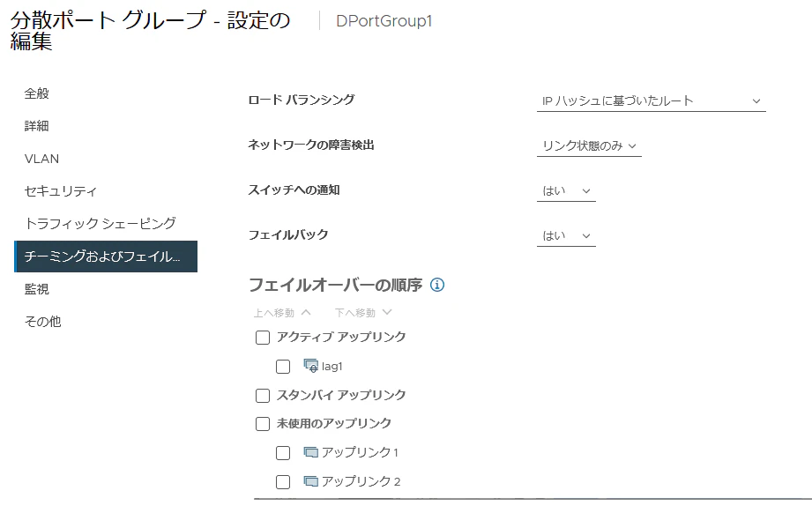Screen dimensions: 812x513
Task: Tick the lag1 checkbox
Action: tap(283, 367)
